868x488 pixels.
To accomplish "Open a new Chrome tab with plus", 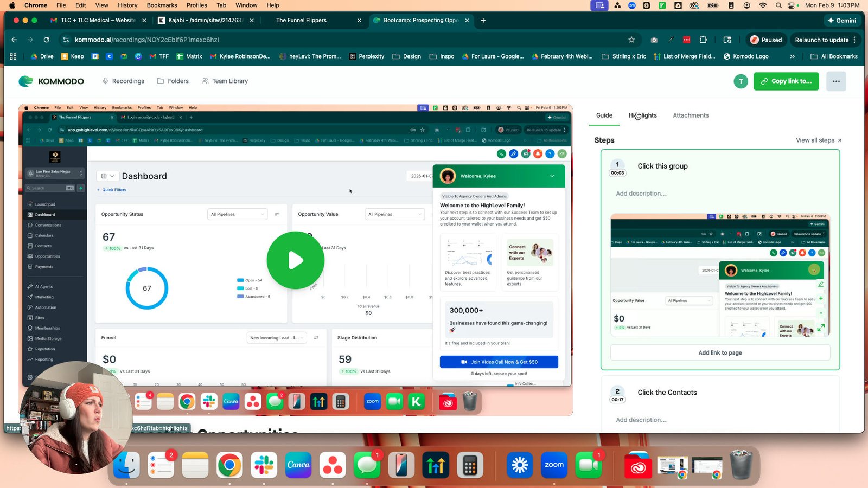I will click(x=483, y=20).
